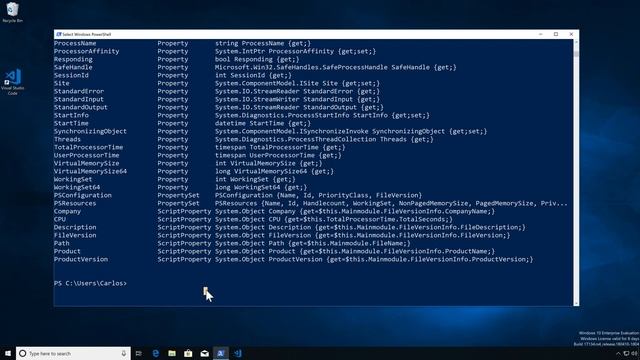Open Task View from the taskbar
Screen dimensions: 640x360
pyautogui.click(x=139, y=353)
